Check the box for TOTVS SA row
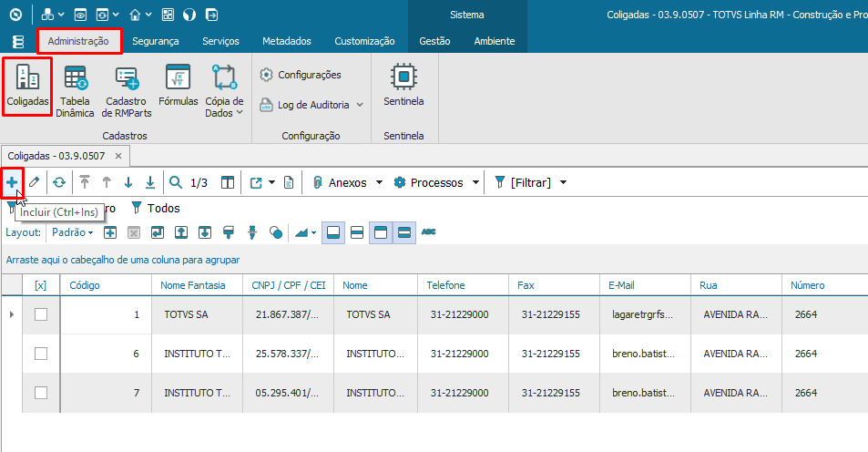 pyautogui.click(x=41, y=314)
